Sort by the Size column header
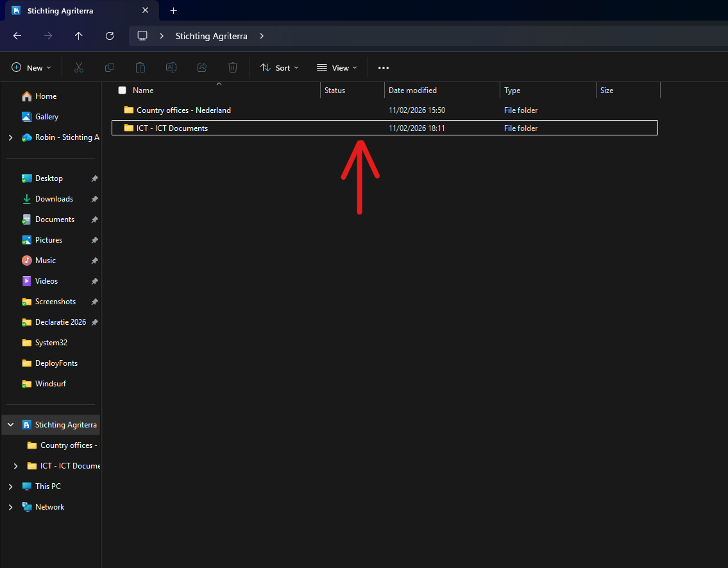 [x=607, y=90]
